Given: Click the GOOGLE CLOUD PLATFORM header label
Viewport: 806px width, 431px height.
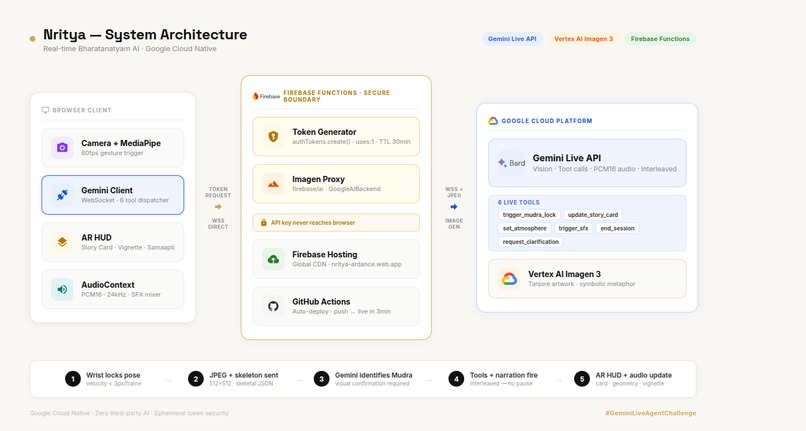Looking at the screenshot, I should point(547,121).
